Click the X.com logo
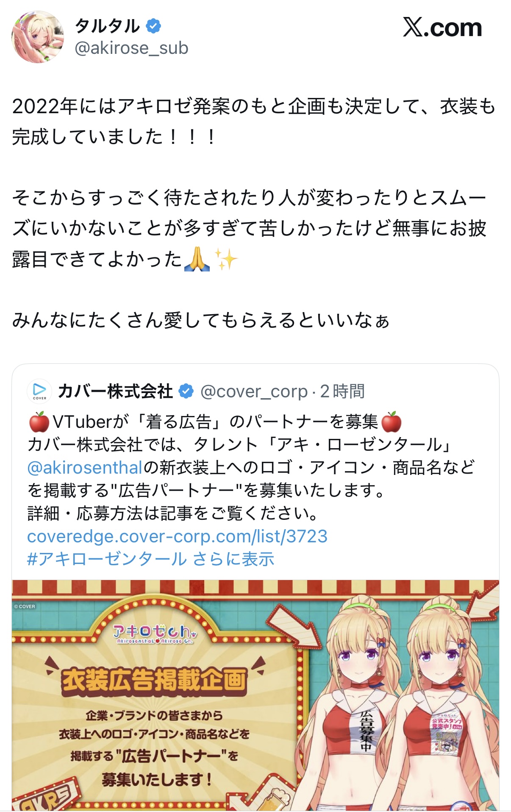Viewport: 511px width, 812px height. [442, 28]
